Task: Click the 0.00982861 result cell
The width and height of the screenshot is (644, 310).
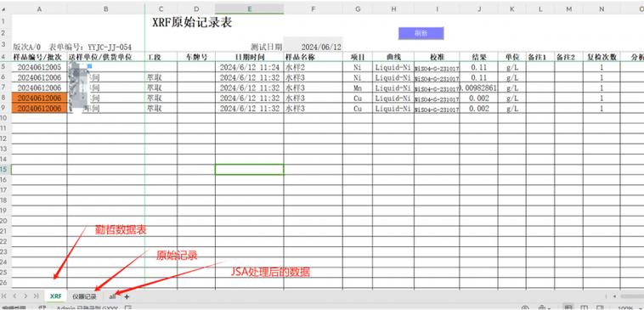Action: click(x=478, y=87)
